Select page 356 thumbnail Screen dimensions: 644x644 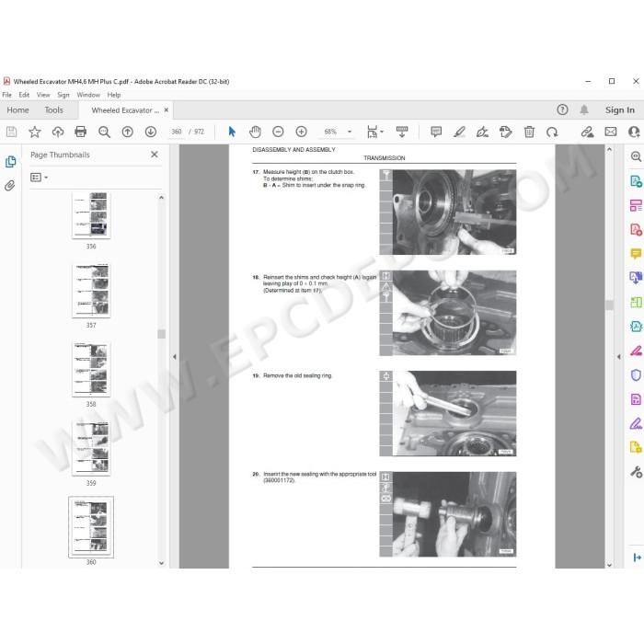click(91, 215)
